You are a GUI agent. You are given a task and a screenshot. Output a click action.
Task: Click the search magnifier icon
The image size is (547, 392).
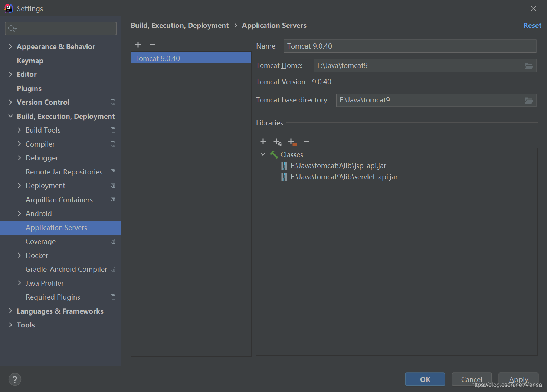12,29
